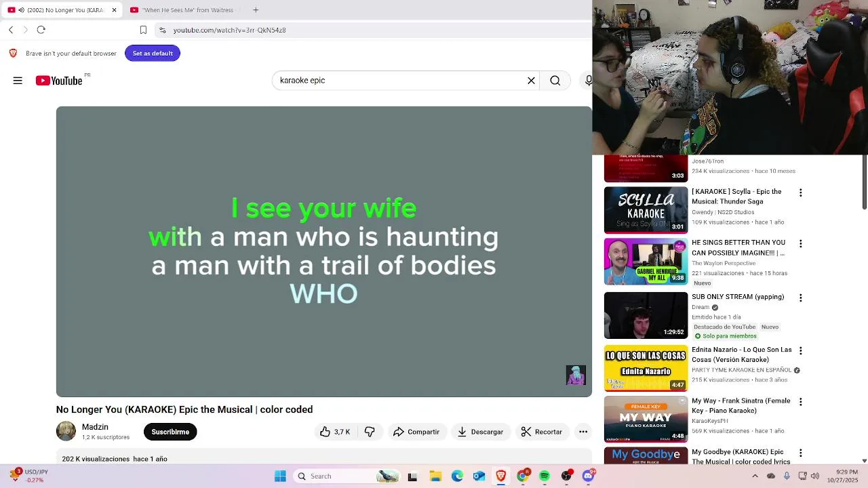Open a new browser tab
The width and height of the screenshot is (868, 488).
(256, 10)
